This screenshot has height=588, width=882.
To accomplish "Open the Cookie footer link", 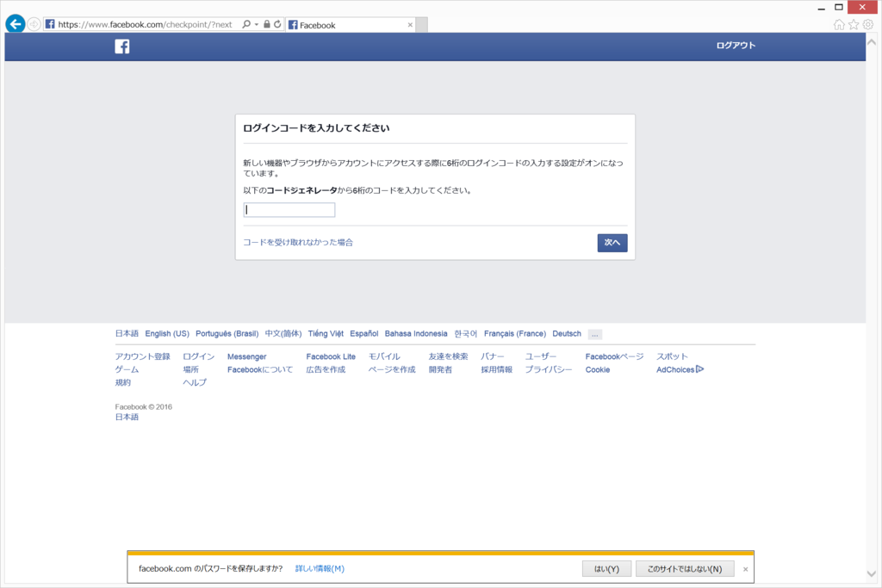I will point(598,369).
